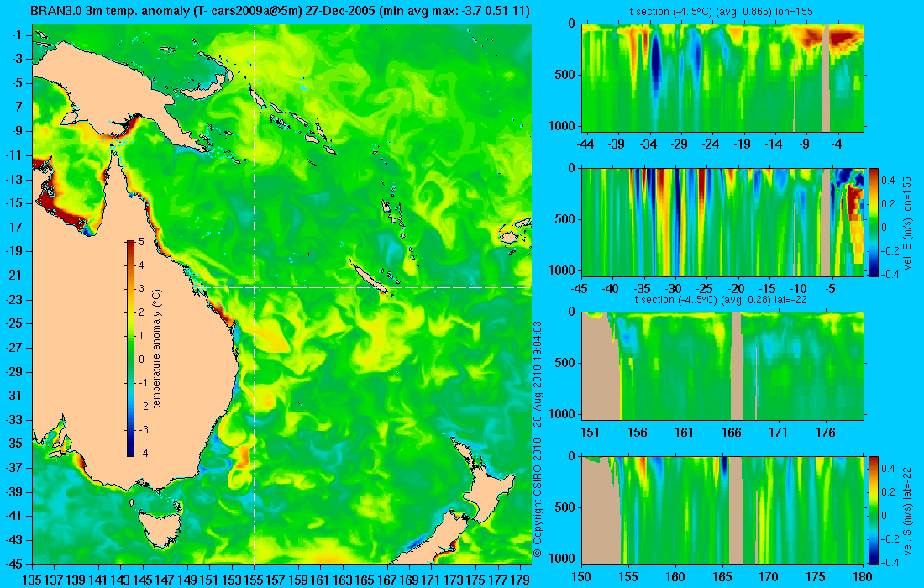Click the '-0.4' tick on vel. S colorbar
The height and width of the screenshot is (588, 924).
point(890,562)
